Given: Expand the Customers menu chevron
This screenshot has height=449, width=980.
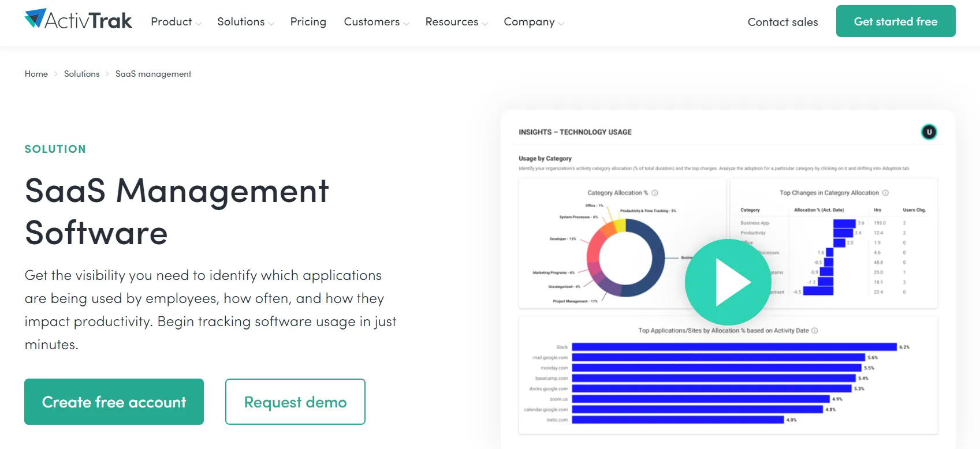Looking at the screenshot, I should point(407,24).
